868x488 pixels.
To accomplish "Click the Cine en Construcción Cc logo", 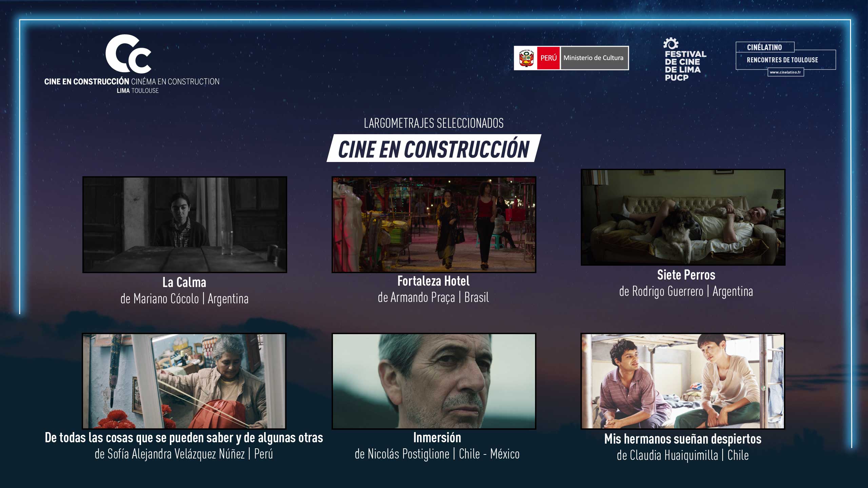I will pyautogui.click(x=129, y=54).
